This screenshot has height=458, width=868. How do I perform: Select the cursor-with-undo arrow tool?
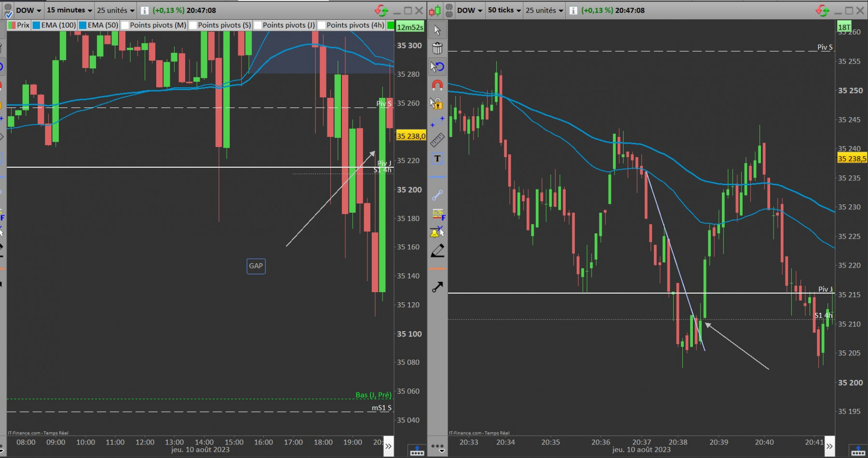(x=437, y=67)
